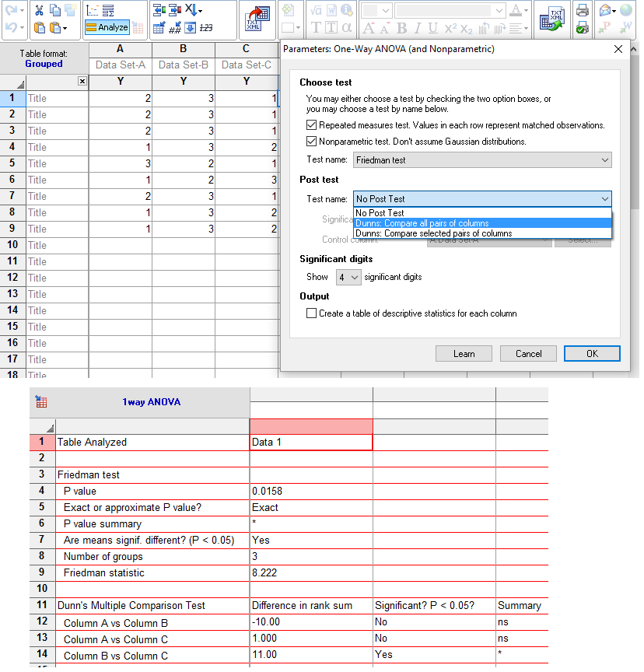This screenshot has width=644, height=672.
Task: Select data table row 5 header
Action: pos(12,163)
